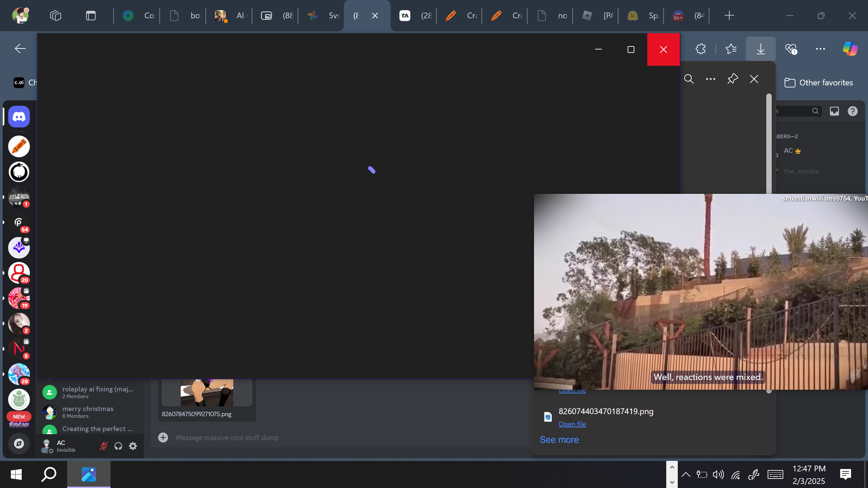Open file link for 826074403470187419.png
This screenshot has height=488, width=868.
tap(572, 424)
